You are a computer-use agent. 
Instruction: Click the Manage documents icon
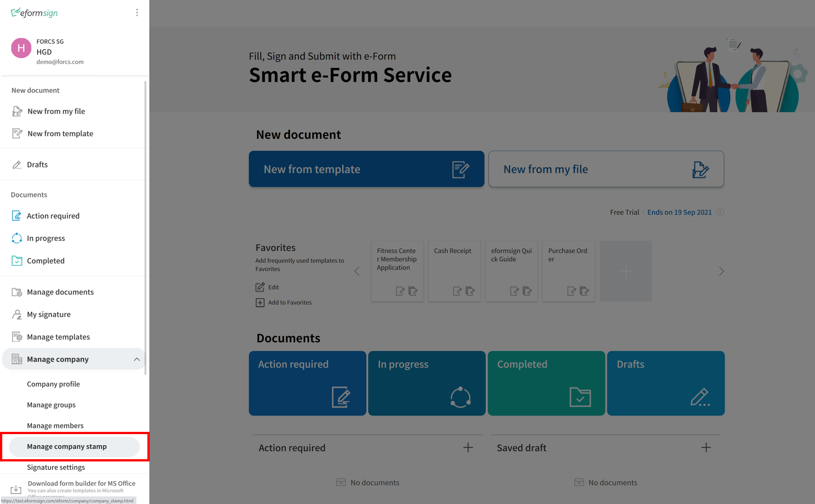tap(17, 292)
